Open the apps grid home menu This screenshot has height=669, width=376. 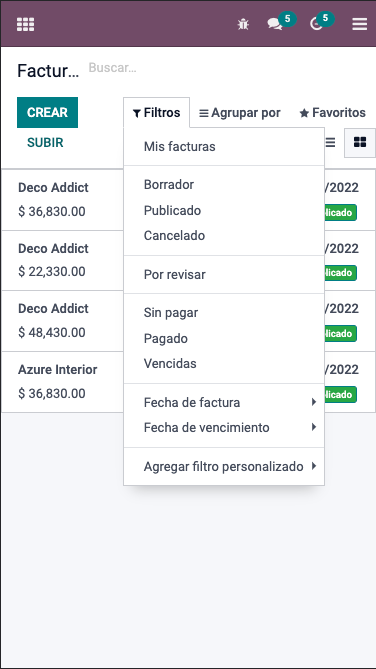(26, 24)
